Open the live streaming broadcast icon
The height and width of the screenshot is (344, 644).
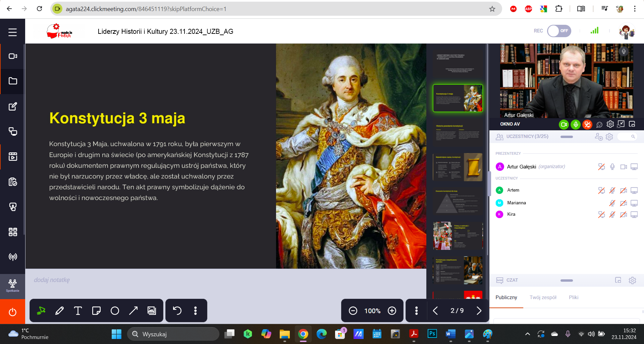coord(13,257)
